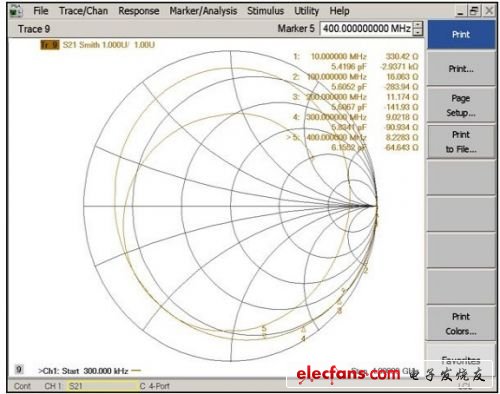
Task: Open the Trace/Chan menu
Action: click(x=83, y=11)
